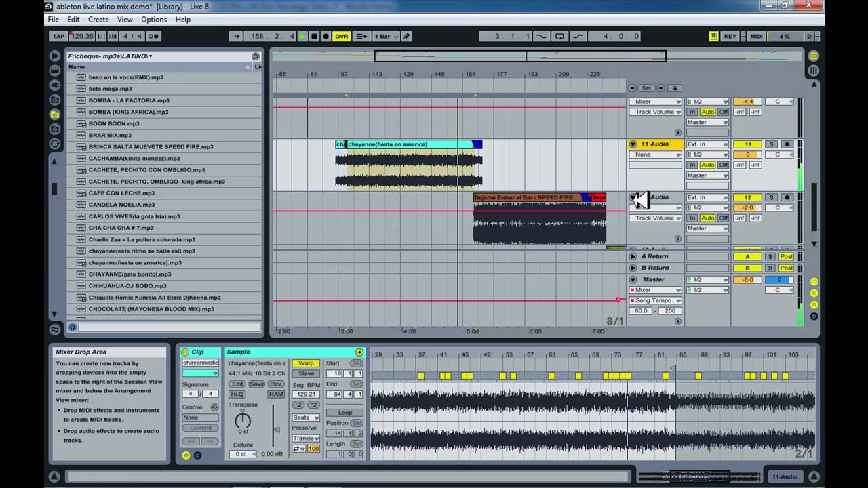Toggle the Warp button
Screen dimensions: 868x488
click(x=306, y=363)
